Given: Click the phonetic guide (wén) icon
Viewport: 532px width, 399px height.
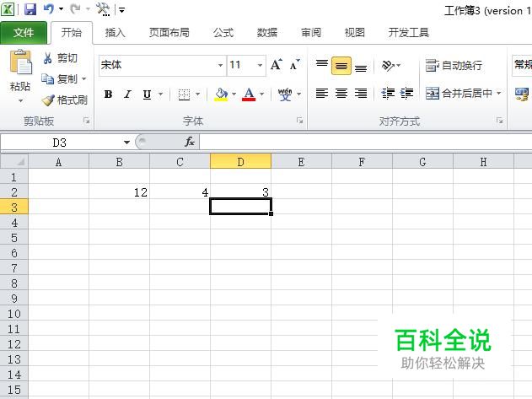Looking at the screenshot, I should click(x=285, y=94).
